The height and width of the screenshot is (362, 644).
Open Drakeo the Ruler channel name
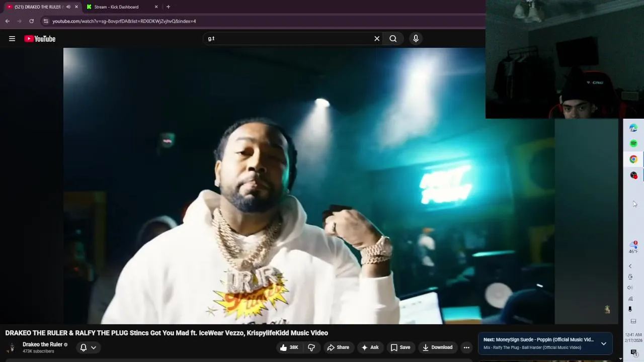(x=42, y=344)
